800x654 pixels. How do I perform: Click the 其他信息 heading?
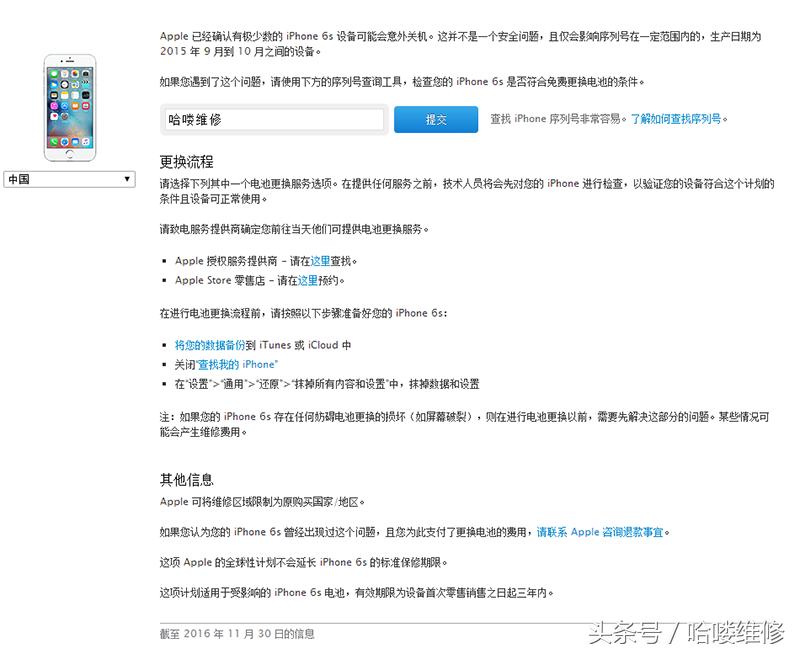(x=186, y=480)
